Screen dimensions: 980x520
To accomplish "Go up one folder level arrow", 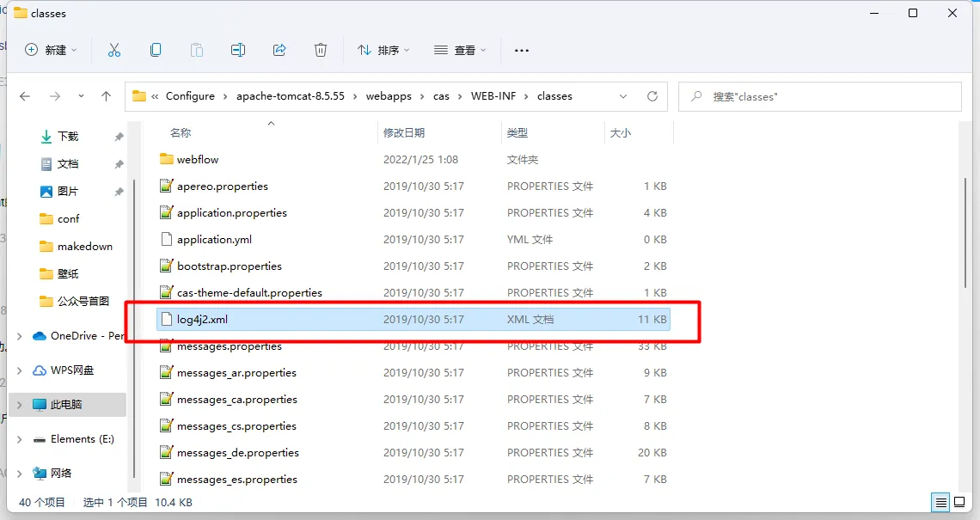I will pos(107,96).
